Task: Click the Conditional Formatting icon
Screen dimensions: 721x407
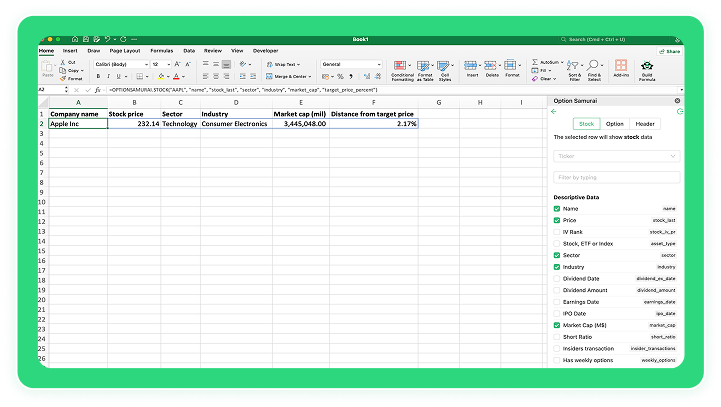Action: coord(402,68)
